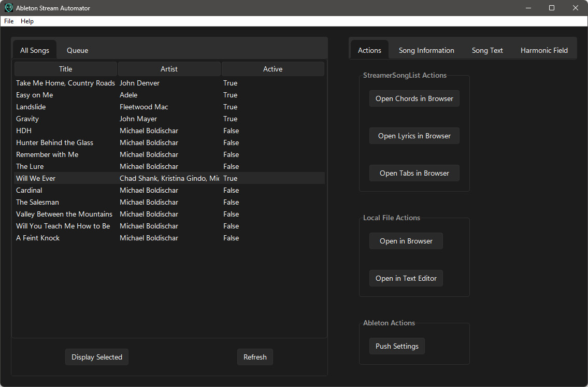Click the artist John Mayer cell

tap(138, 119)
